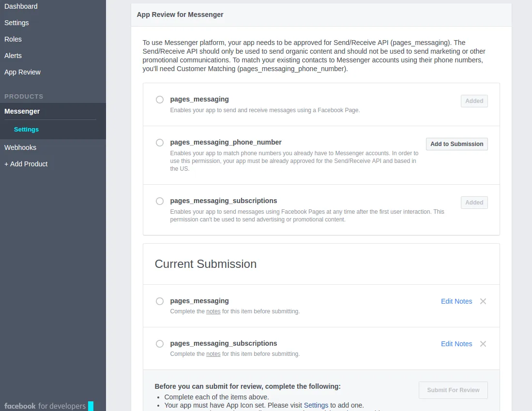Click the Submit For Review button
This screenshot has height=411, width=532.
[453, 390]
